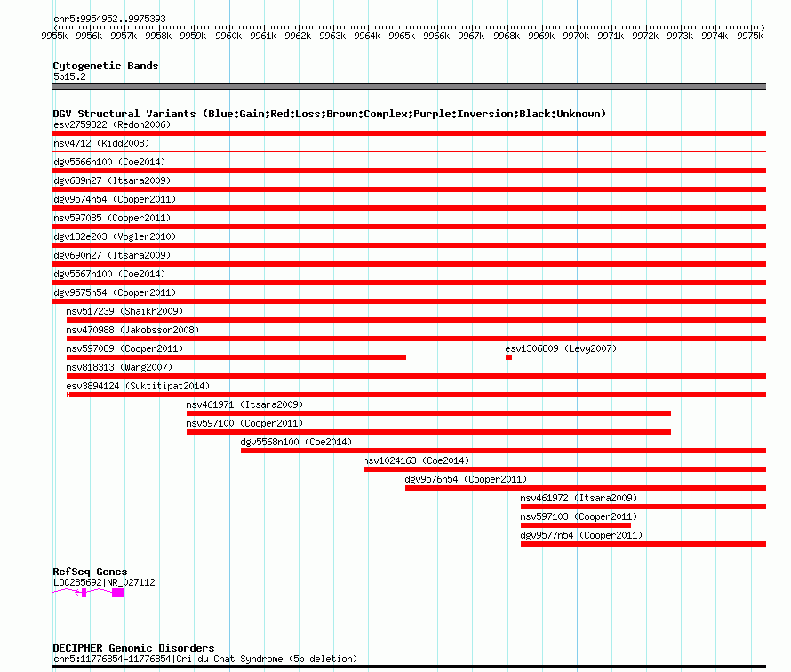Click variant esv1306809 (Levy2007) label
The height and width of the screenshot is (672, 791).
[561, 348]
